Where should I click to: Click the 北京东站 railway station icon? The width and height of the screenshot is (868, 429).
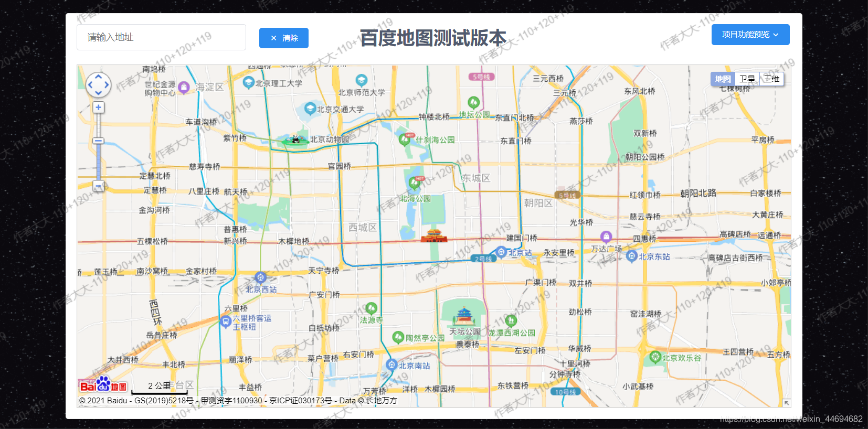click(x=632, y=256)
